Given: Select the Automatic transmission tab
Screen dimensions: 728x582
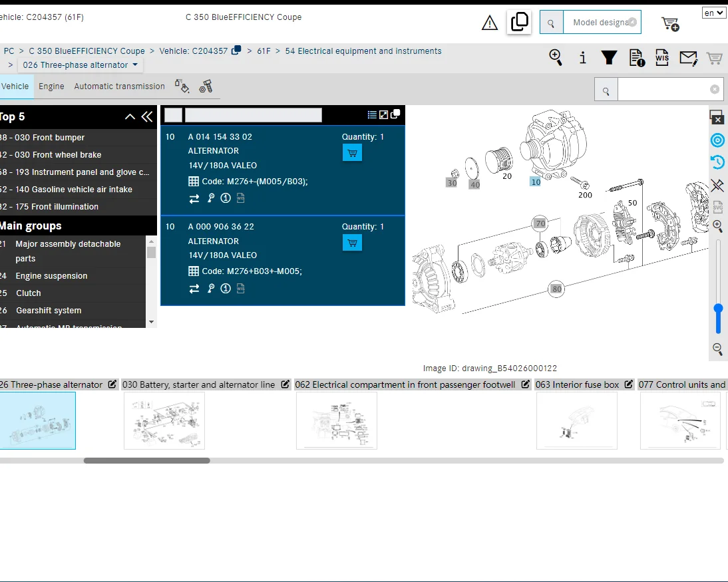Looking at the screenshot, I should tap(119, 86).
